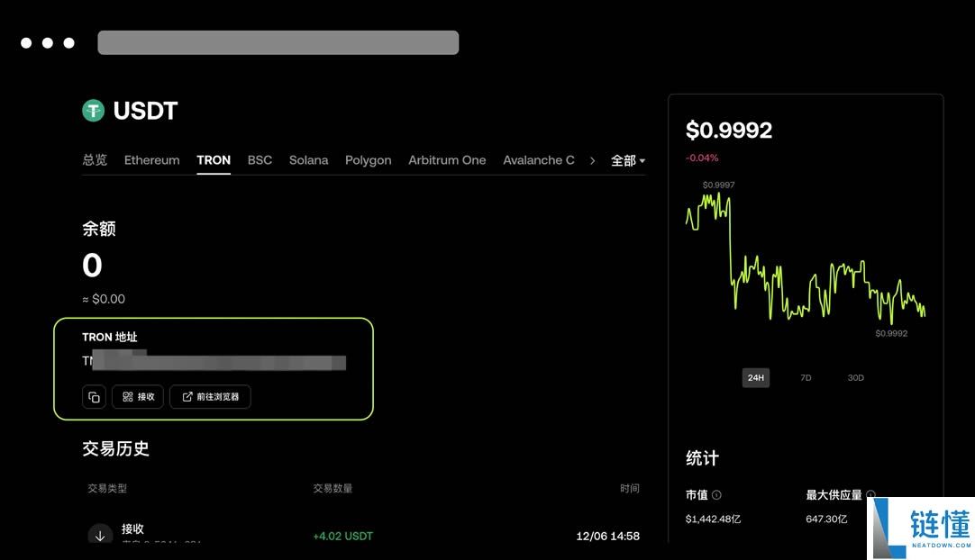975x560 pixels.
Task: Click the USDT Tether logo icon
Action: pos(94,111)
